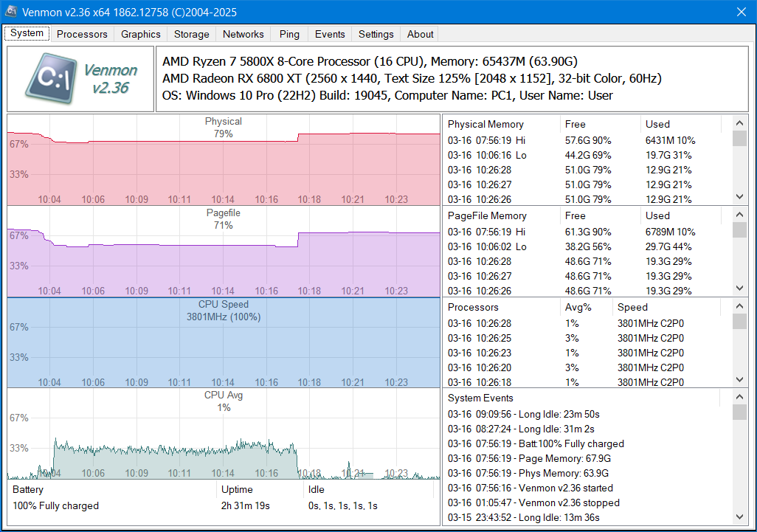757x532 pixels.
Task: Click the Physical Memory list scrollbar thumb
Action: pos(739,138)
